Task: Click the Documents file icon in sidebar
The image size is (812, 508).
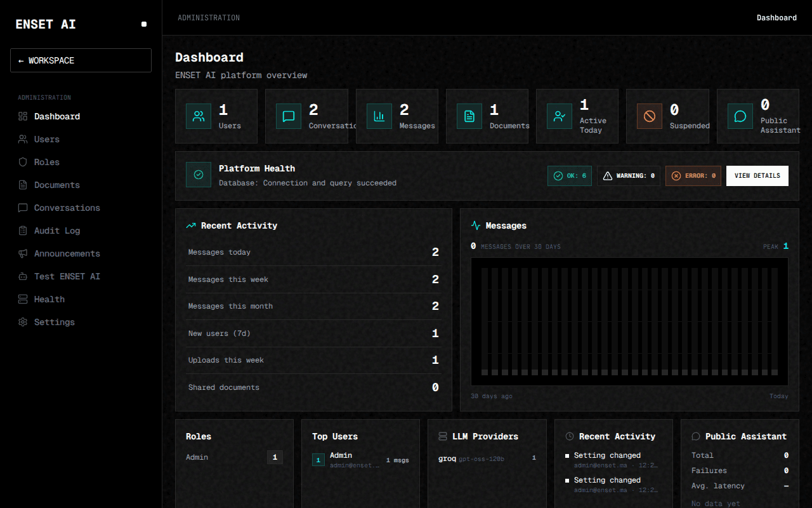Action: 23,185
